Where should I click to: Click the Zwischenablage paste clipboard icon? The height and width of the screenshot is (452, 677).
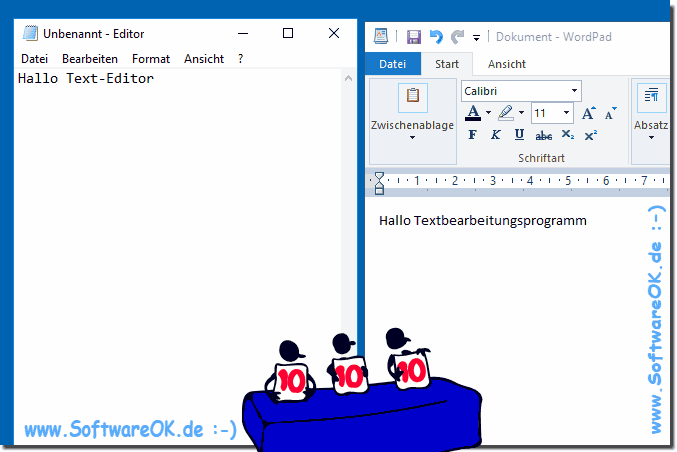pyautogui.click(x=413, y=98)
